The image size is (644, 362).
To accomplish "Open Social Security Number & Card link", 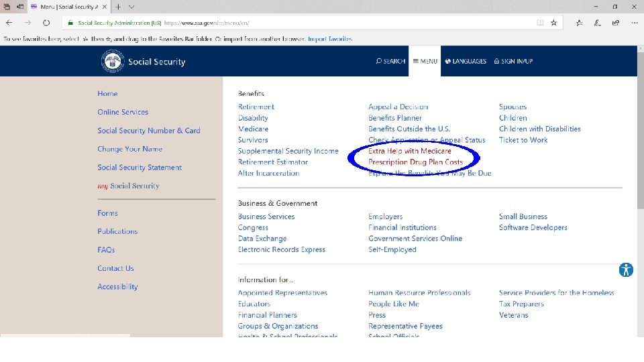I will [149, 131].
